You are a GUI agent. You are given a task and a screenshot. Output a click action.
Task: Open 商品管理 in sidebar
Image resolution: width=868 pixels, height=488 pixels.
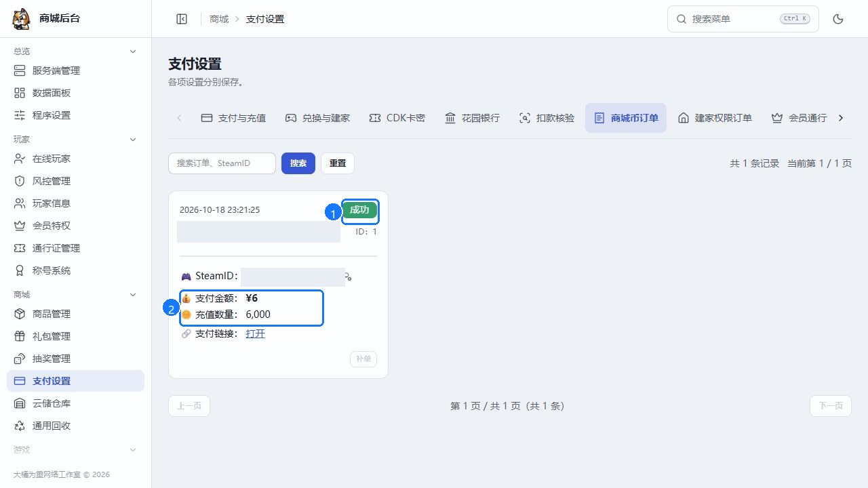tap(75, 314)
